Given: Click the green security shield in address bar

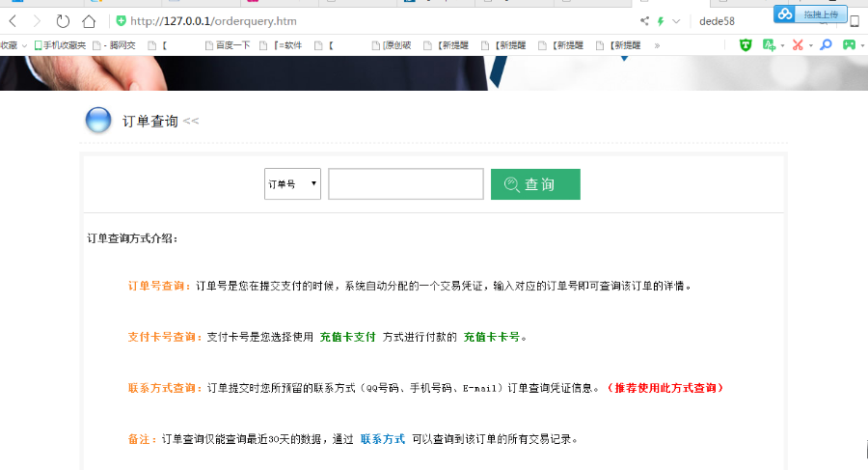Looking at the screenshot, I should 121,21.
